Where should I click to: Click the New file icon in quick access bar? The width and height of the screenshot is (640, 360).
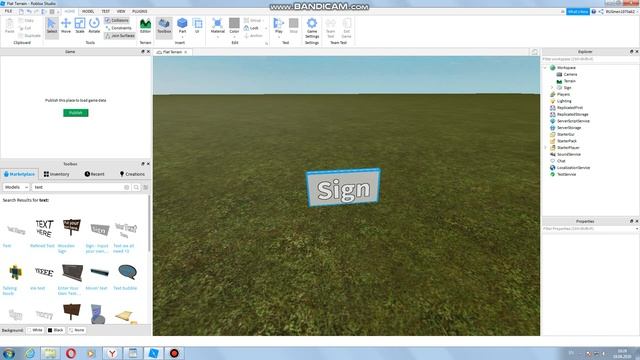pos(21,11)
